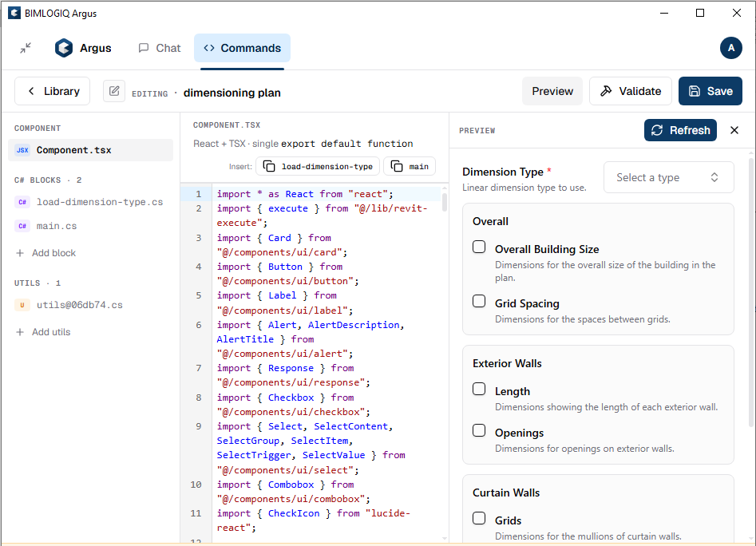Image resolution: width=756 pixels, height=546 pixels.
Task: Open Component.tsx in the editor
Action: pos(91,150)
